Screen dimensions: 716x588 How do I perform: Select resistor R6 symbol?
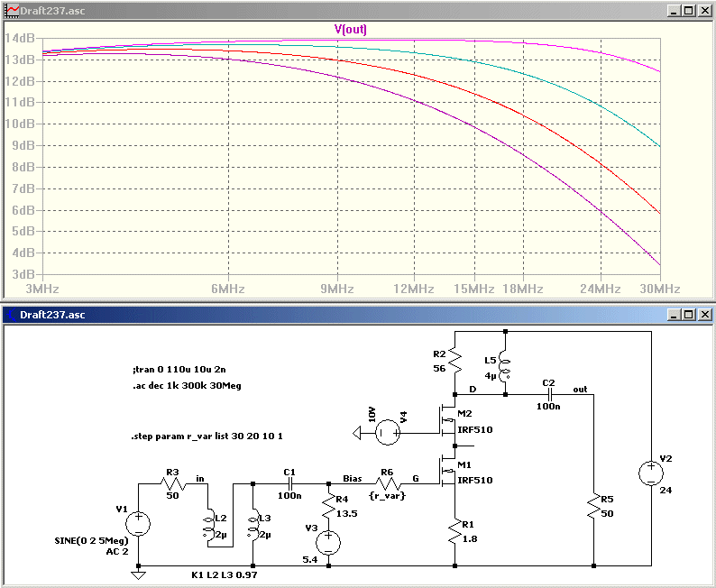tap(387, 484)
